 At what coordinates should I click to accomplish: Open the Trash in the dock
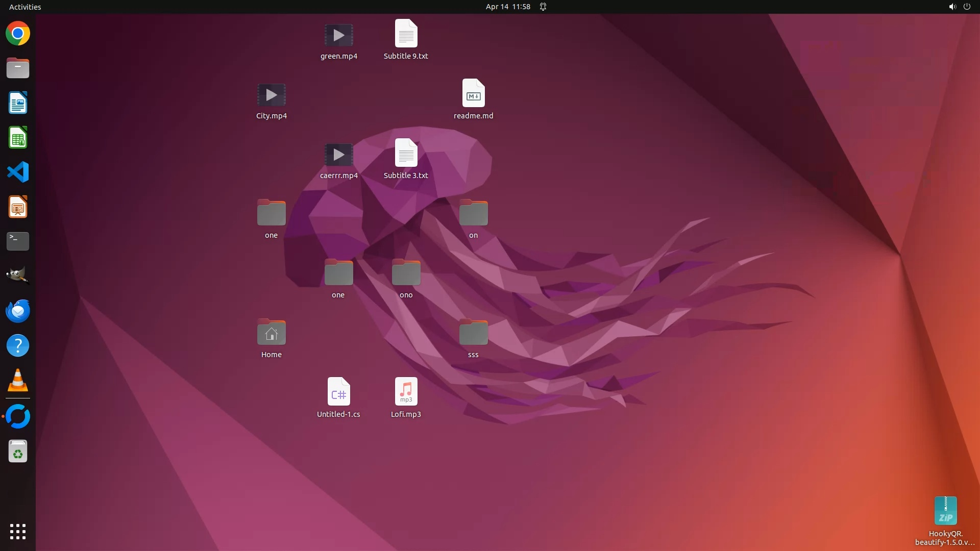(x=18, y=452)
